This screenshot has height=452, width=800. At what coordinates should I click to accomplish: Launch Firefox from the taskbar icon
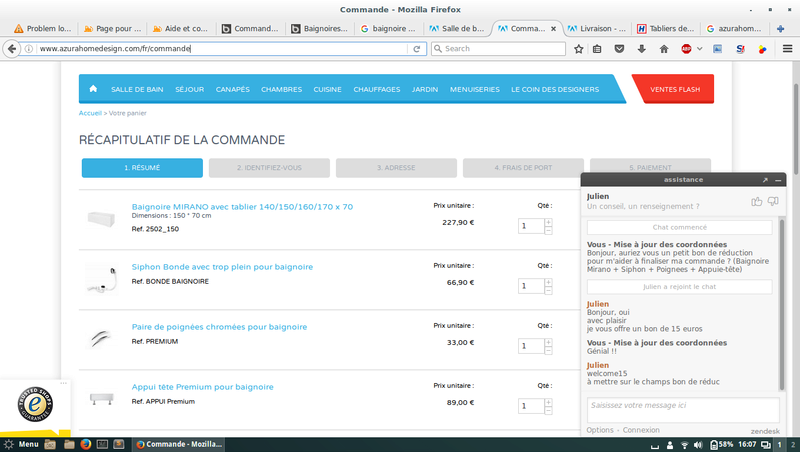tap(85, 444)
